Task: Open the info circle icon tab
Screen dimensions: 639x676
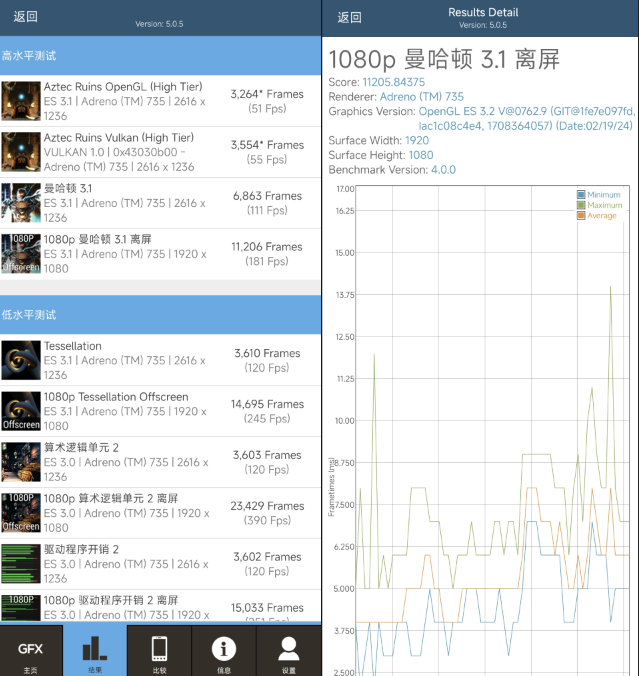Action: coord(224,651)
